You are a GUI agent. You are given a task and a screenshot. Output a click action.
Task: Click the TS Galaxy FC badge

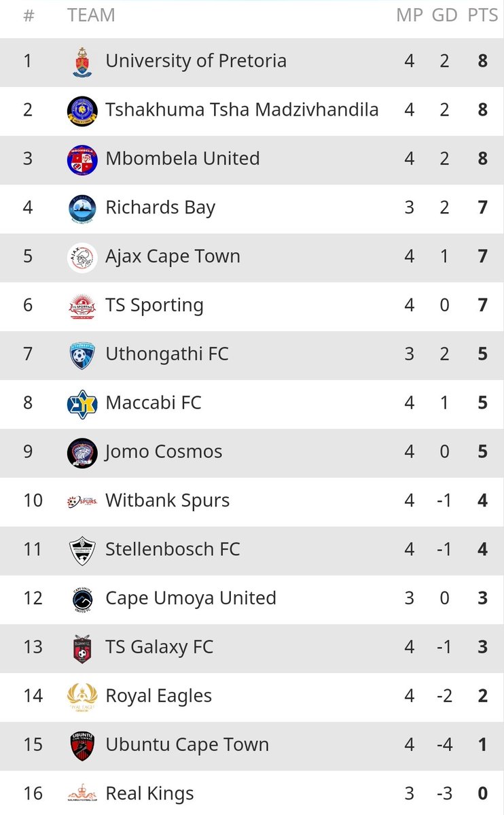(82, 648)
